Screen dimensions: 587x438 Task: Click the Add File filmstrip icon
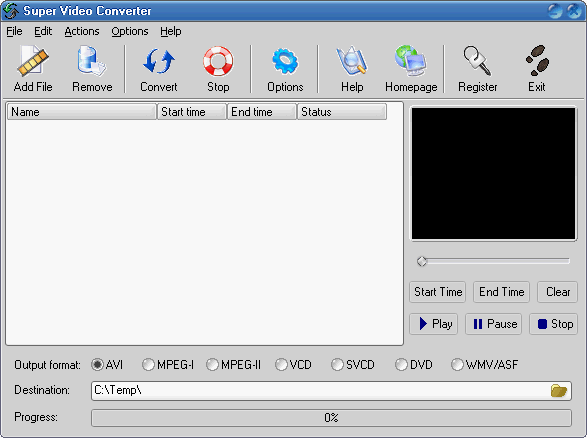pos(33,61)
